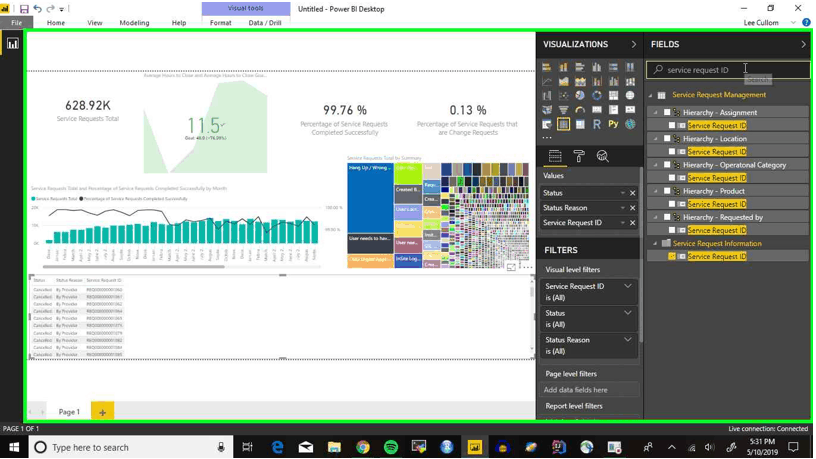The width and height of the screenshot is (816, 459).
Task: Select the globe map visualization
Action: click(x=630, y=96)
